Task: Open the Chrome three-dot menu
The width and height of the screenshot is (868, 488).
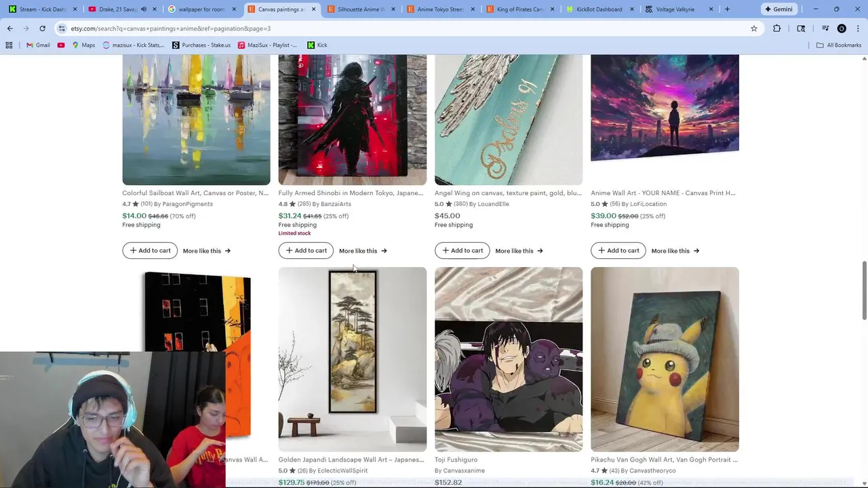Action: pos(858,28)
